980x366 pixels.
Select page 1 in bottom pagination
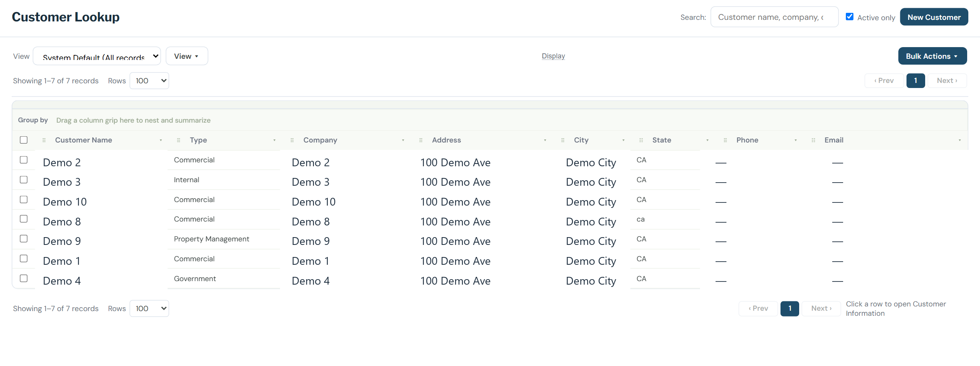click(790, 308)
